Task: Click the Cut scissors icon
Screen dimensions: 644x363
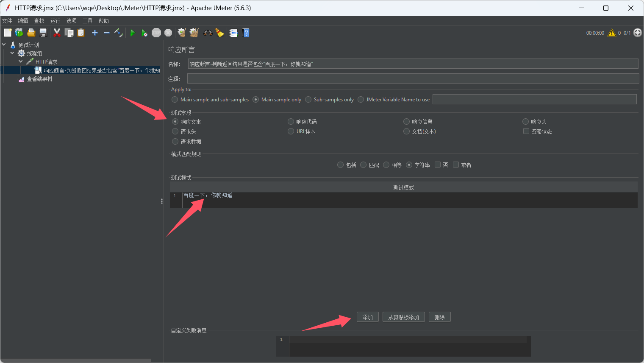Action: coord(57,33)
